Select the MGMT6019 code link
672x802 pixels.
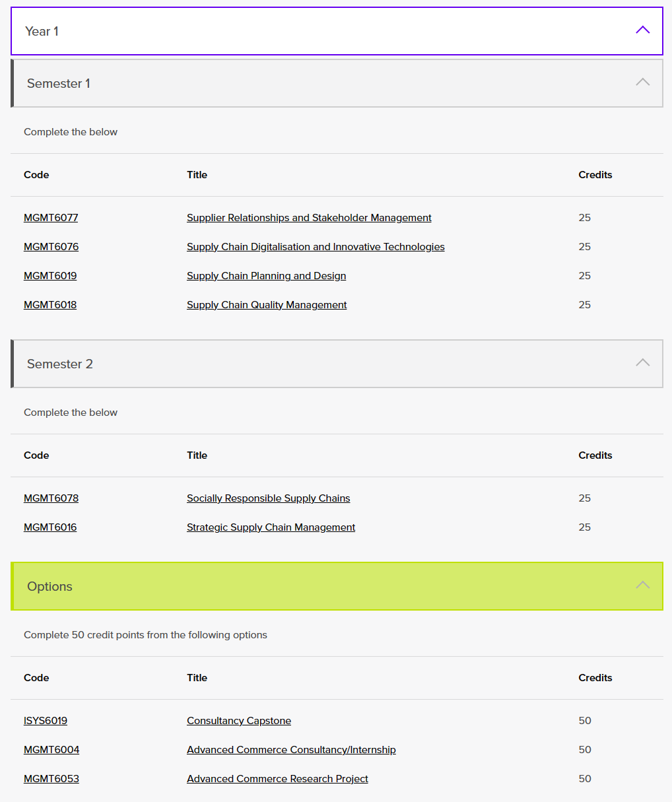(x=50, y=276)
